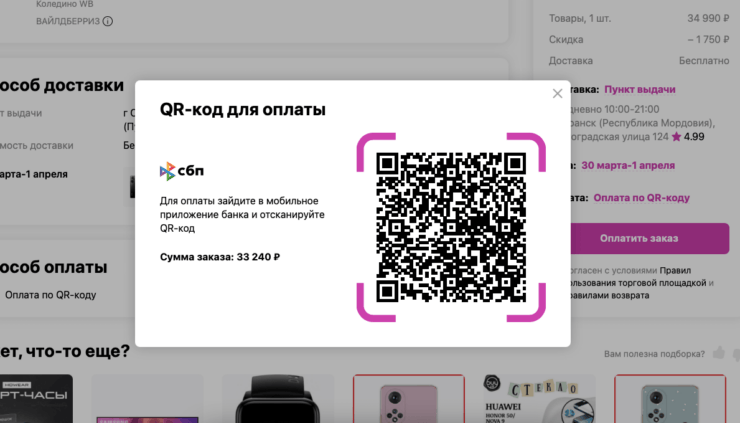Click the thumbs up feedback icon
740x423 pixels.
click(719, 352)
